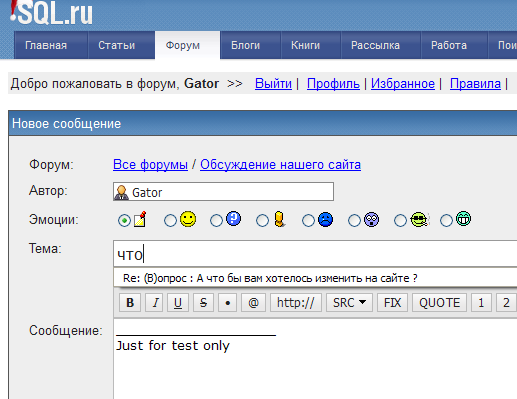Click the blue sad face icon
The height and width of the screenshot is (399, 517).
click(325, 219)
